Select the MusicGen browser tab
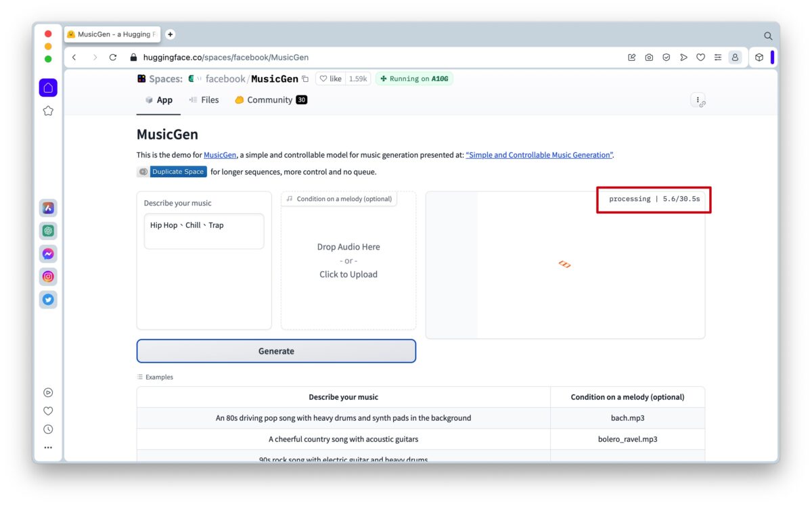Viewport: 812px width, 506px height. pyautogui.click(x=112, y=34)
